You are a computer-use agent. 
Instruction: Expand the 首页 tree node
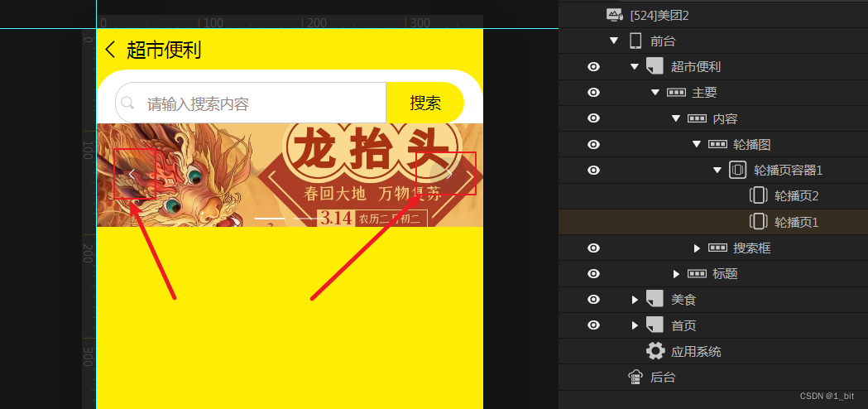tap(635, 325)
